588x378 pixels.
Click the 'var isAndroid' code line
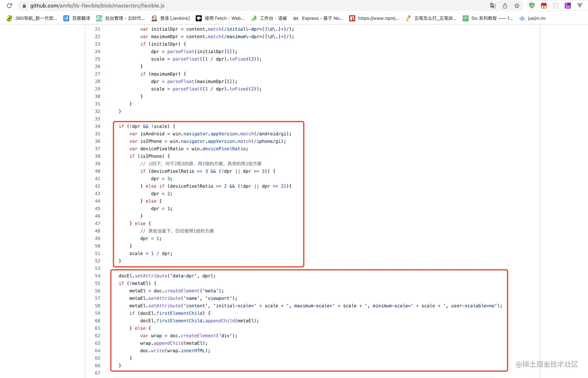(210, 134)
